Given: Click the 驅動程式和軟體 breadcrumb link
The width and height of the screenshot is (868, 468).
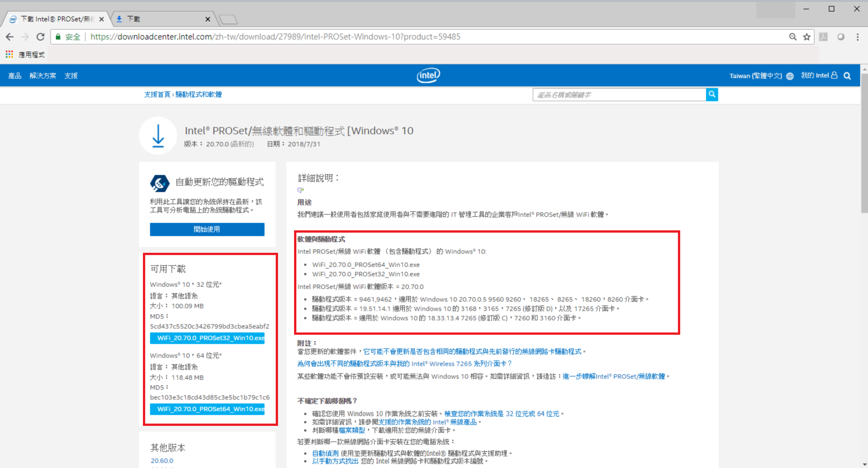Looking at the screenshot, I should 199,94.
